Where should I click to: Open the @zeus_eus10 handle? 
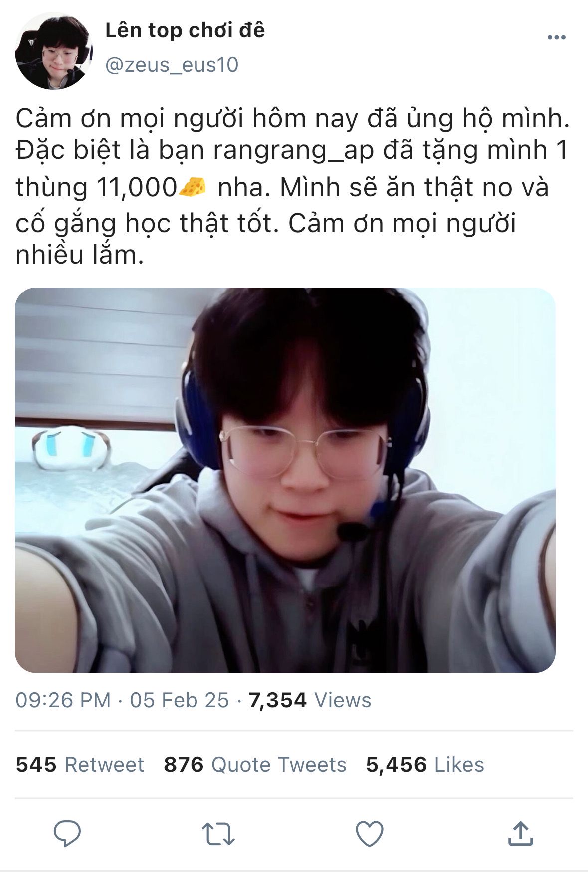[x=172, y=65]
